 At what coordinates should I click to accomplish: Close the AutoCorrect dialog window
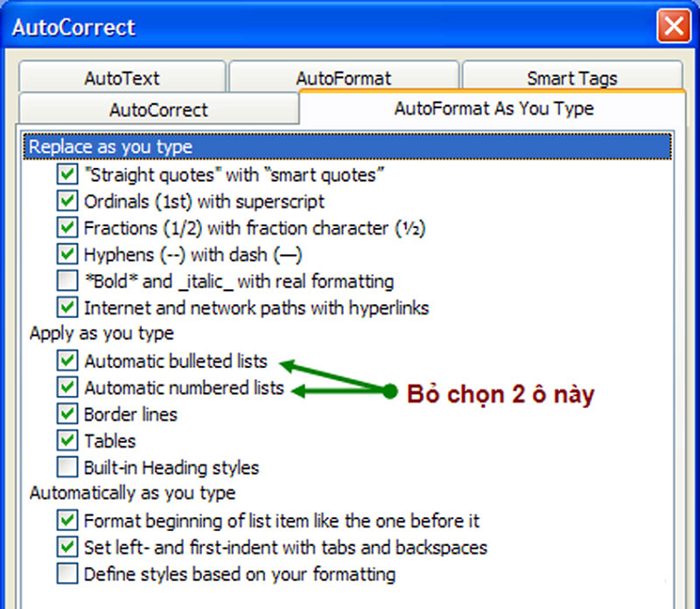pos(673,27)
